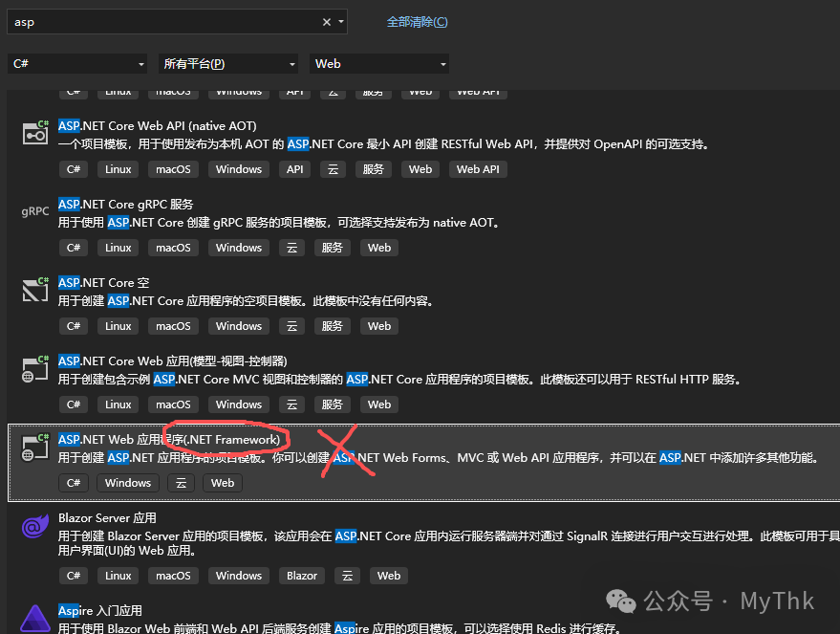
Task: Select the Blazor Server 应用 template icon
Action: (35, 526)
